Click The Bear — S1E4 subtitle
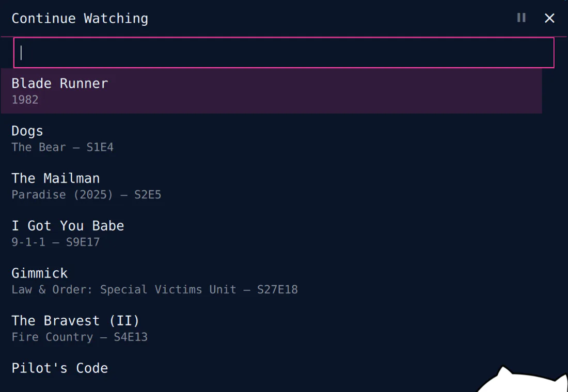The width and height of the screenshot is (568, 392). 62,147
